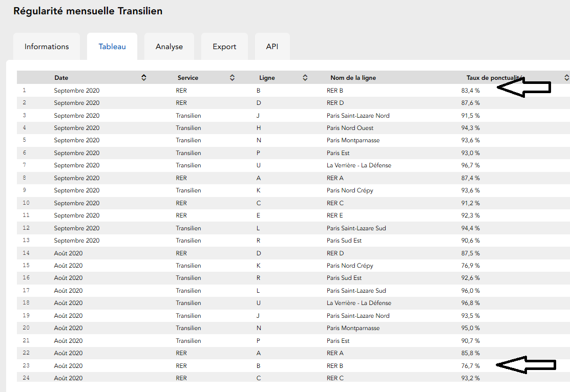Go to the API tab
Image resolution: width=570 pixels, height=392 pixels.
tap(272, 47)
